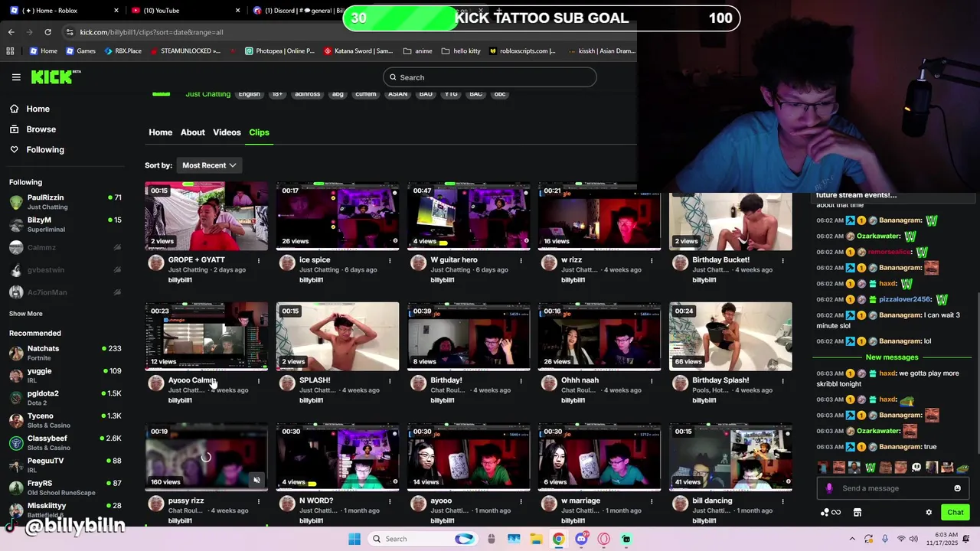Click the site info icon in address bar
The height and width of the screenshot is (551, 980).
[70, 32]
